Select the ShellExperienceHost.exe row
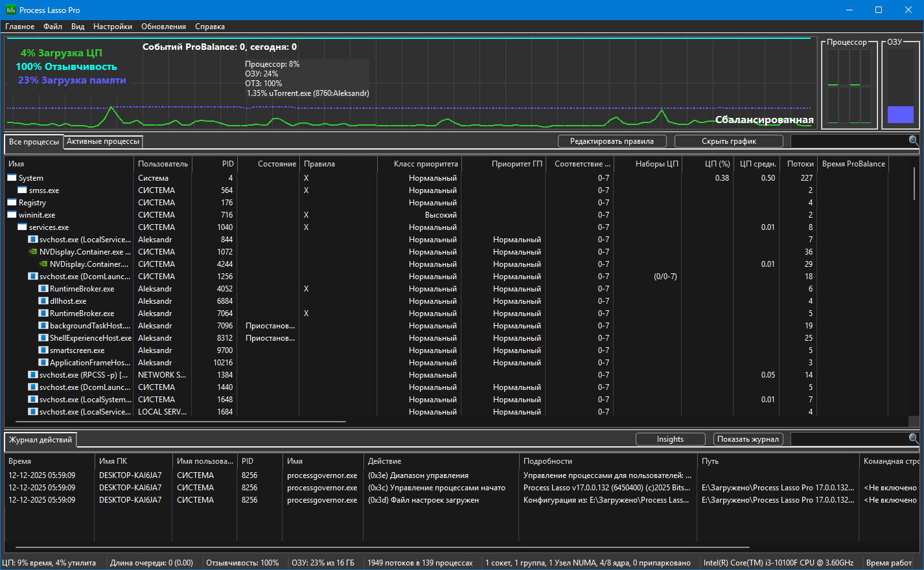 click(x=90, y=338)
